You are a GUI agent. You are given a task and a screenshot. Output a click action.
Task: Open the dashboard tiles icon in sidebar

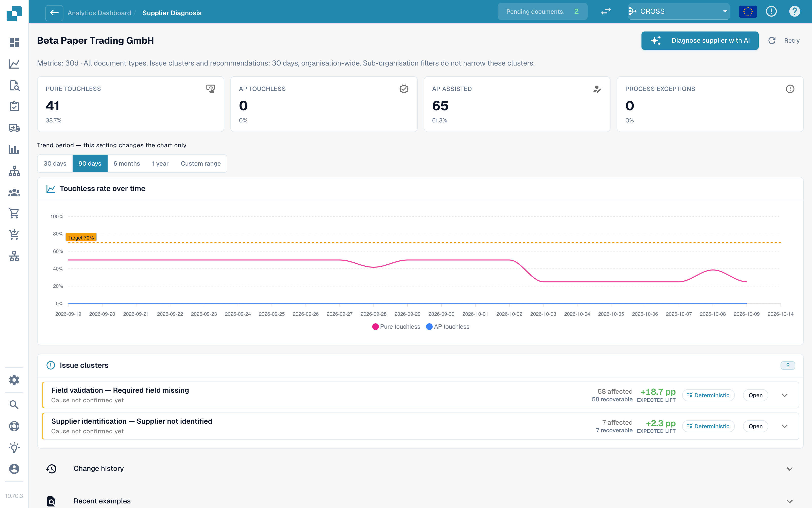pyautogui.click(x=14, y=43)
